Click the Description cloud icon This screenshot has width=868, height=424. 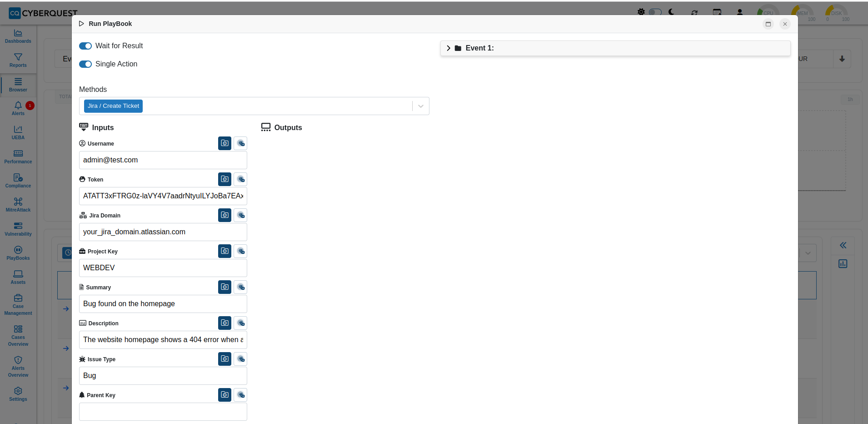pyautogui.click(x=240, y=323)
